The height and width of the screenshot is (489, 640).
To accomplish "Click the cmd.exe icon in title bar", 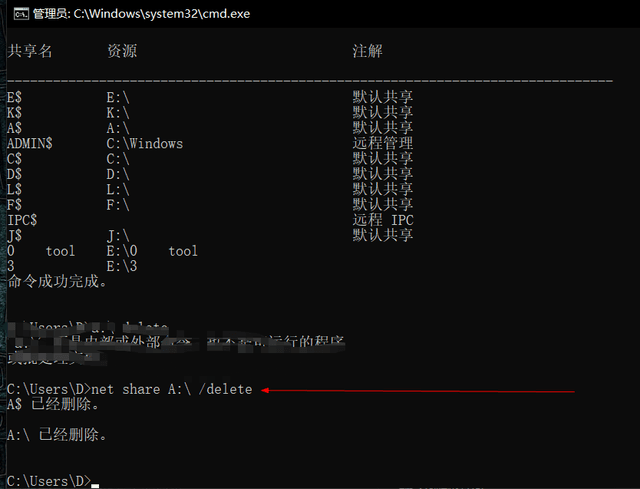I will (15, 13).
